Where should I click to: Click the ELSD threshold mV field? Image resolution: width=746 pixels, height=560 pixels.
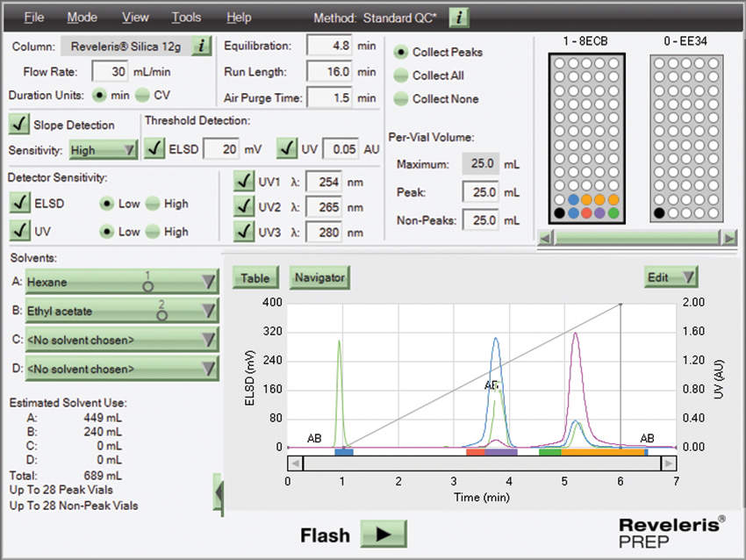(221, 149)
